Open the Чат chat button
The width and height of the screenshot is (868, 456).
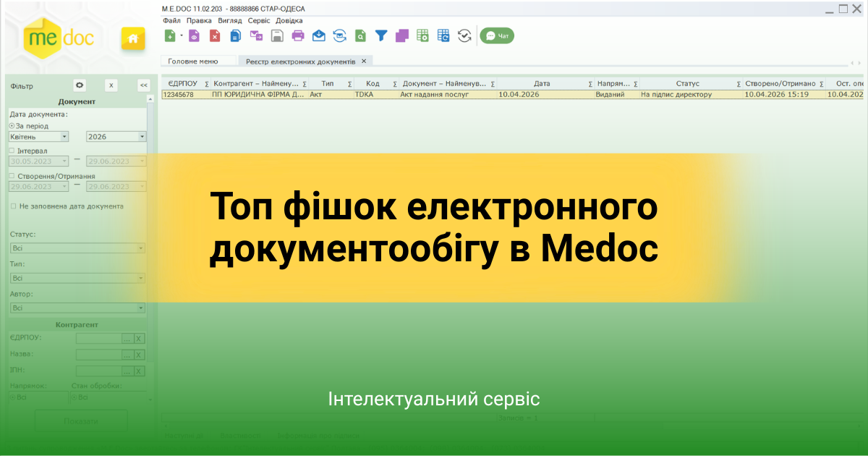(x=497, y=35)
